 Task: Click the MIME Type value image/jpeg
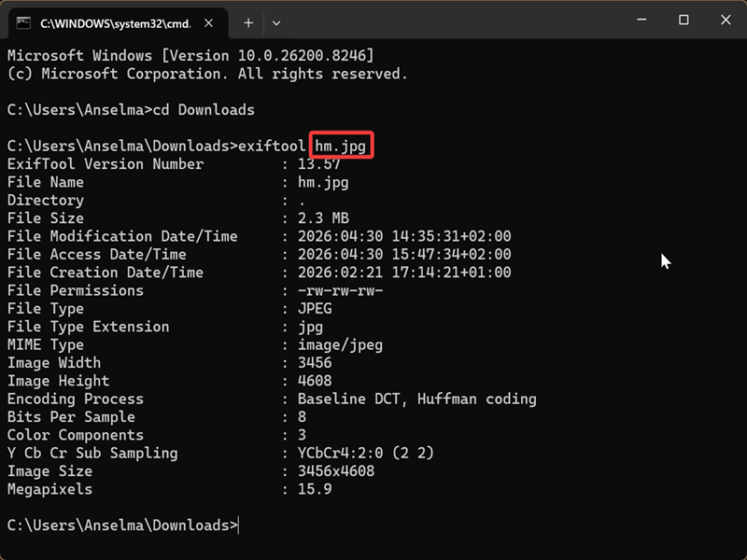point(340,345)
